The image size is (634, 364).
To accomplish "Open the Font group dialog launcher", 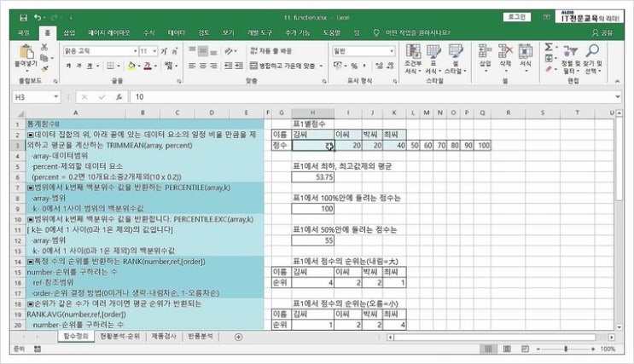I will tap(178, 81).
